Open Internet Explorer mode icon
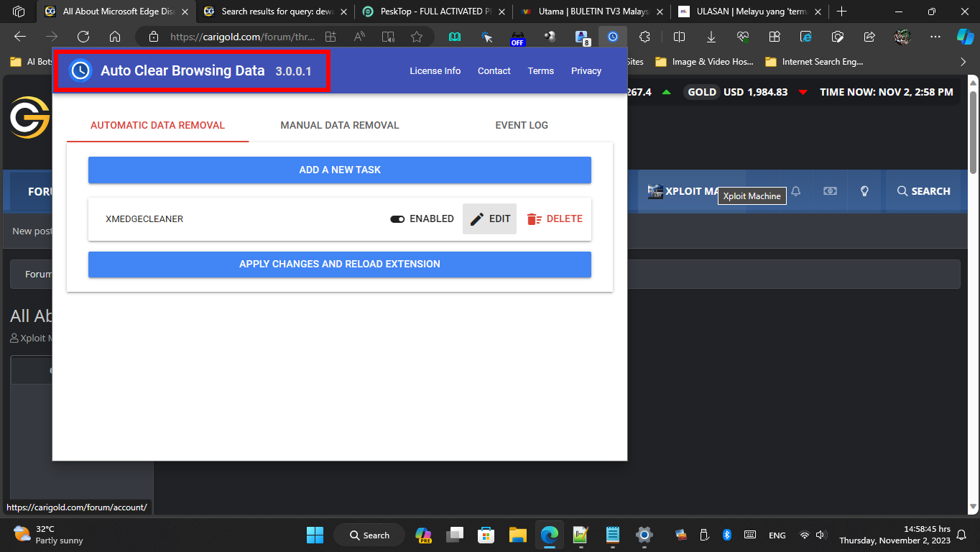This screenshot has height=552, width=980. tap(806, 37)
